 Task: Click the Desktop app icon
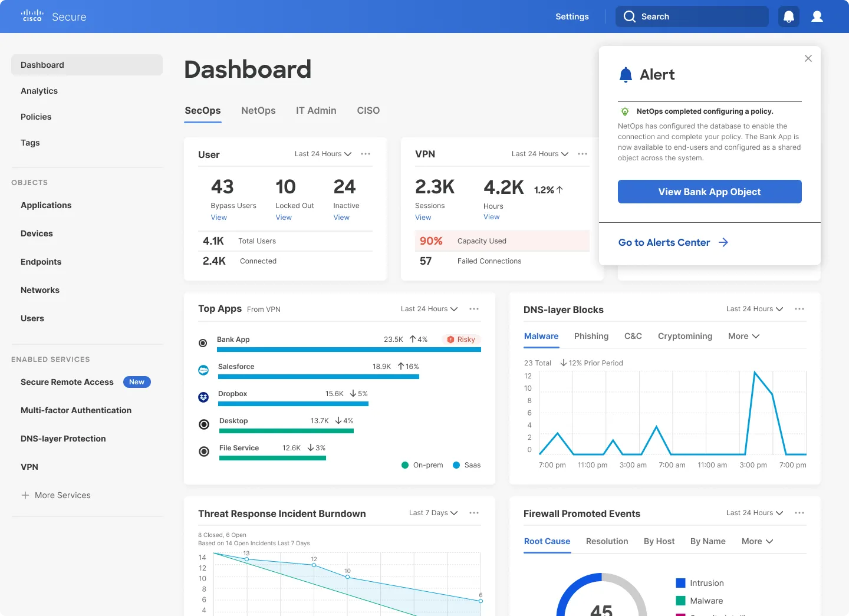click(204, 424)
